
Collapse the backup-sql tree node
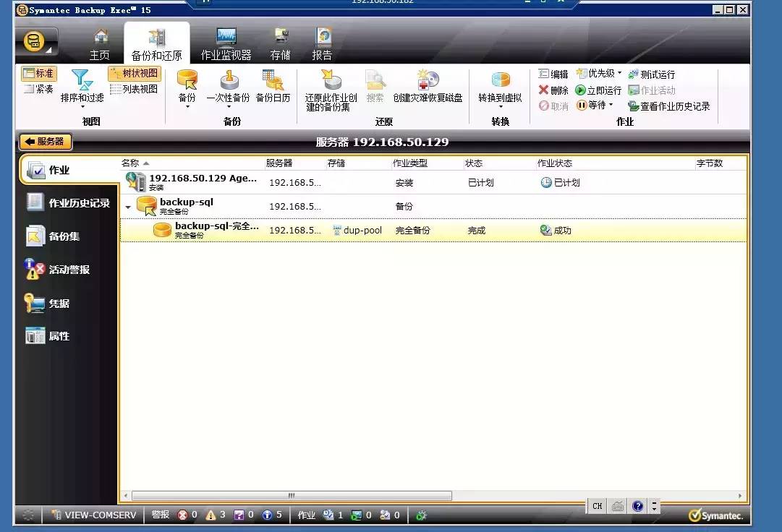click(128, 207)
